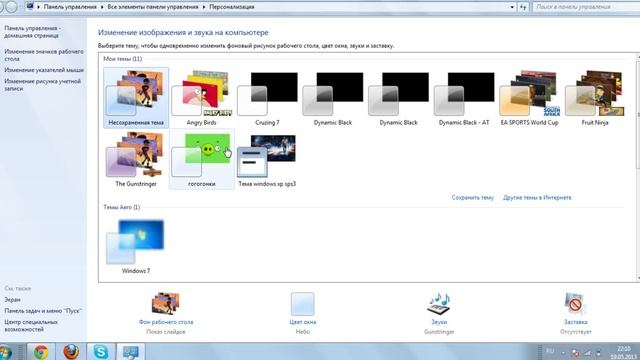
Task: Open Центр специальных возможностей link
Action: coord(31,326)
